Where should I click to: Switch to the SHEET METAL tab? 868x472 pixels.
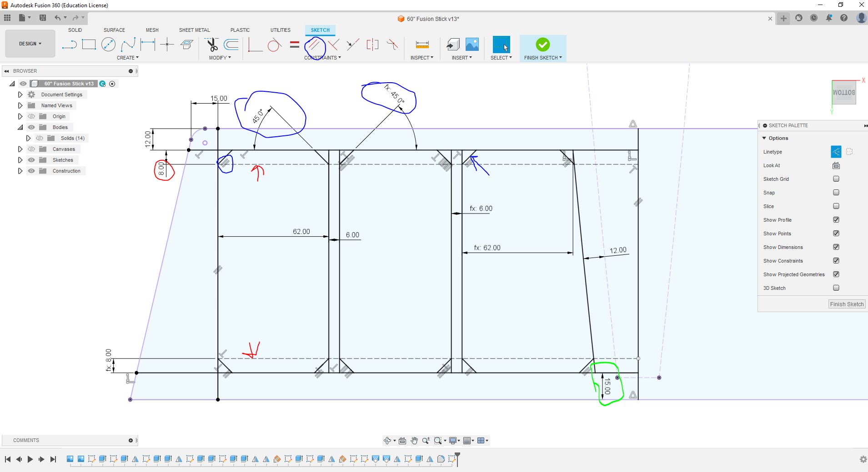194,30
